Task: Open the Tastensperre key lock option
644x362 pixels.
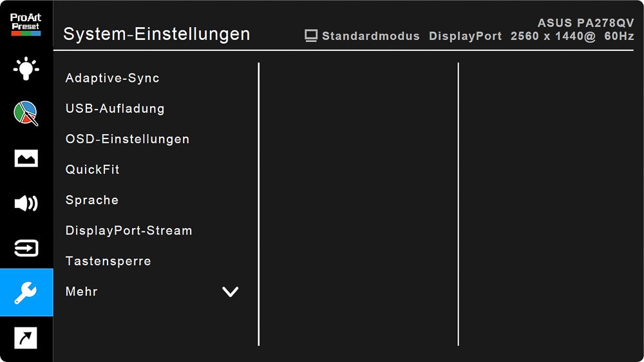Action: pyautogui.click(x=108, y=261)
